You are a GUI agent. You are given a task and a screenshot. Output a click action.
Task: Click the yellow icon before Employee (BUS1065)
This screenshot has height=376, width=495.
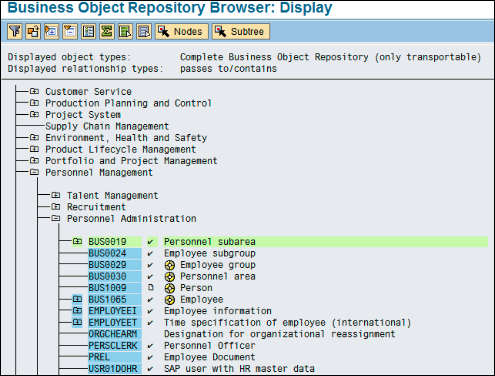(x=170, y=300)
